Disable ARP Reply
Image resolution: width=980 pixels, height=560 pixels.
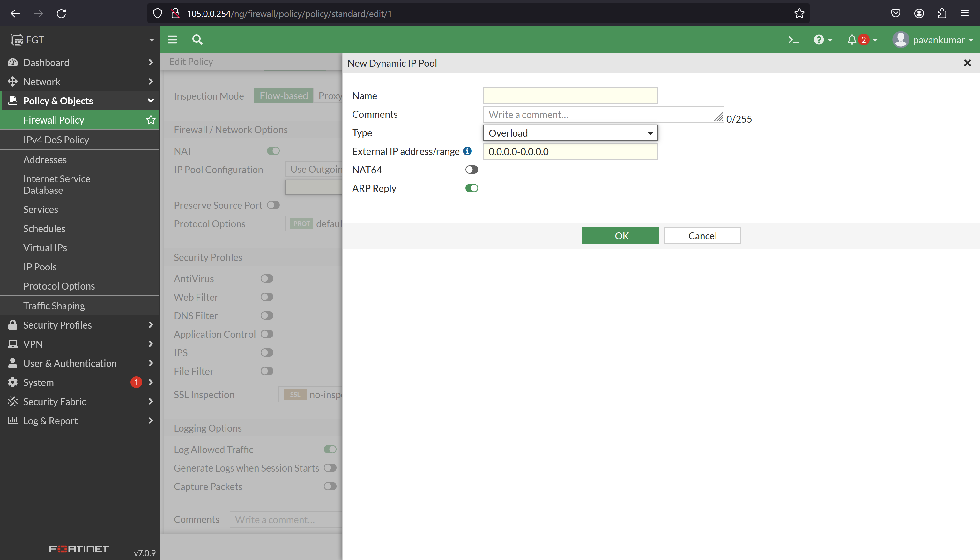pos(471,188)
